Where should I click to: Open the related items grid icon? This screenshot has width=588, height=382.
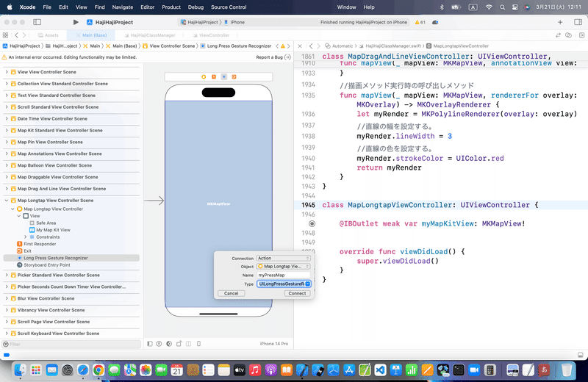point(5,35)
